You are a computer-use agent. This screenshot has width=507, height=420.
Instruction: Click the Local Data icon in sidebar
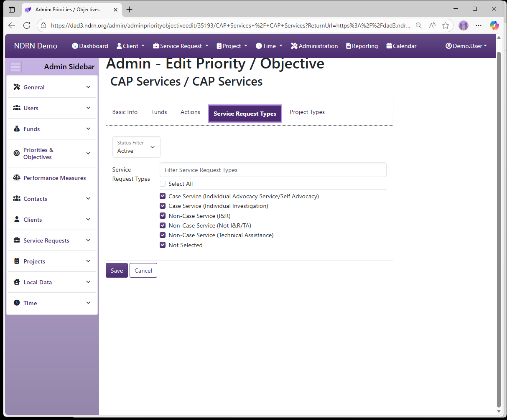(17, 282)
